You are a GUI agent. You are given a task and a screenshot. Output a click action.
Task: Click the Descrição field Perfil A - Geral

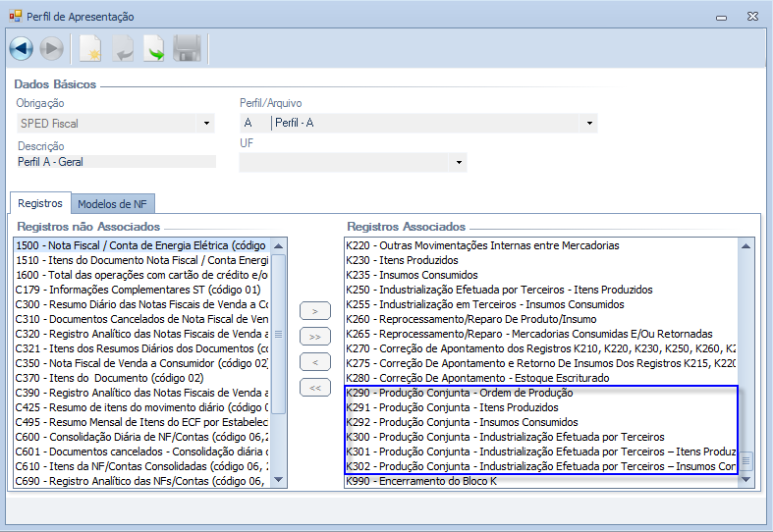pos(116,162)
